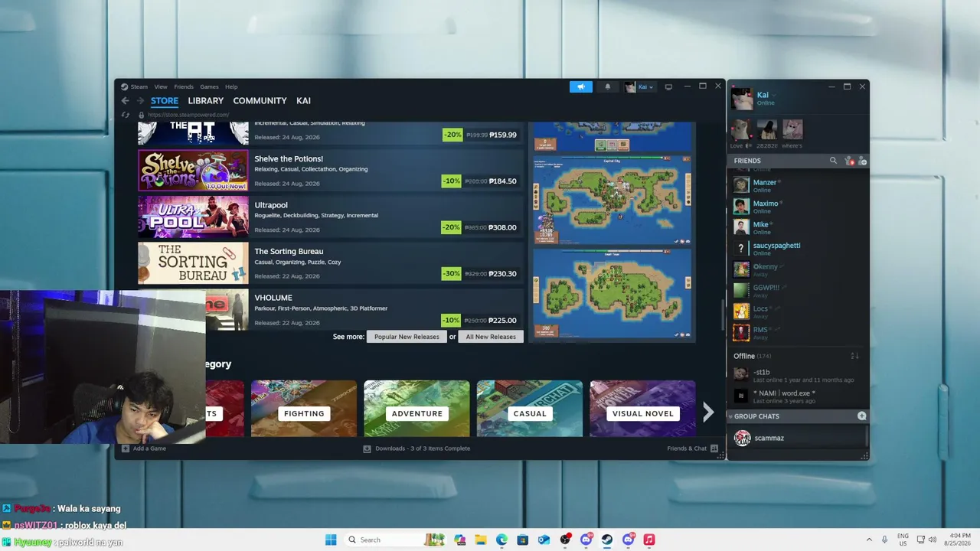Viewport: 980px width, 551px height.
Task: Open chat with friend saucyspaghetti
Action: point(797,249)
